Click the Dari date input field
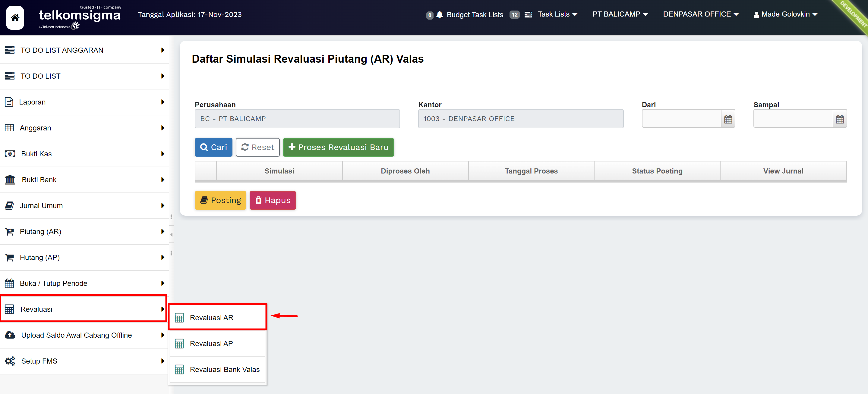Screen dimensions: 868x394 point(681,119)
